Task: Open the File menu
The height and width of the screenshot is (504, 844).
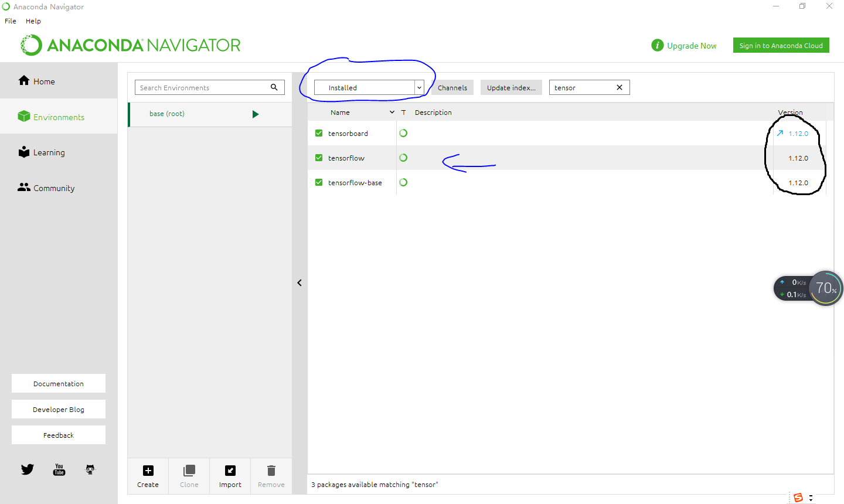Action: [11, 21]
